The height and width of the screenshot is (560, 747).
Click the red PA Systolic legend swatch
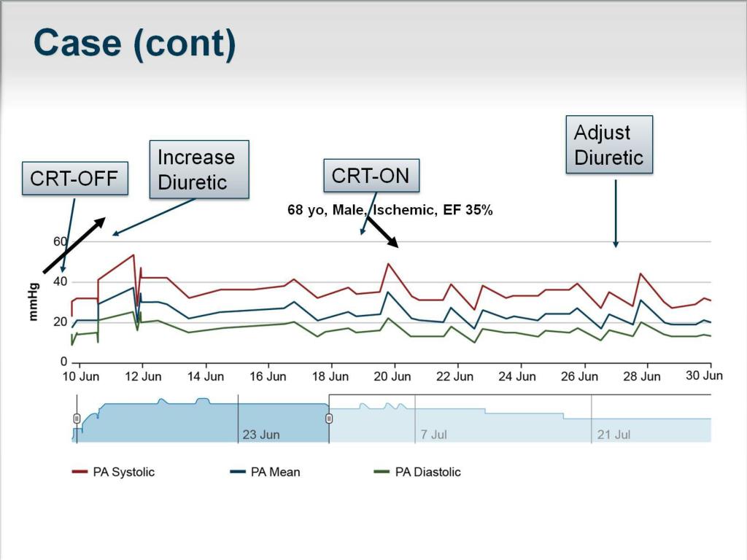pyautogui.click(x=80, y=472)
